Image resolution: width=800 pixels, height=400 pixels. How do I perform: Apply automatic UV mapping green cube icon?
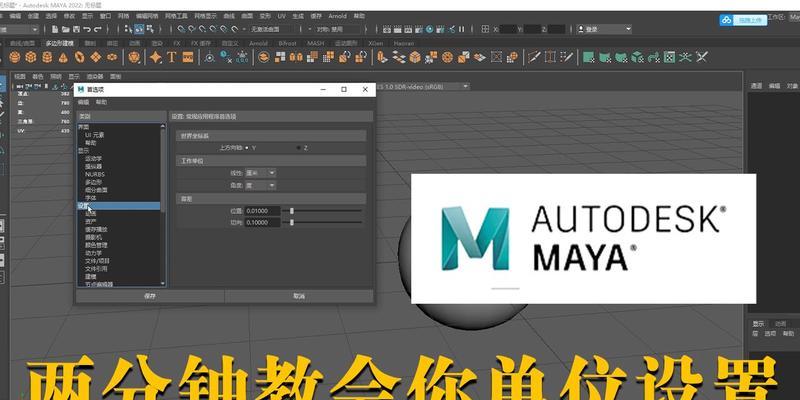[637, 57]
